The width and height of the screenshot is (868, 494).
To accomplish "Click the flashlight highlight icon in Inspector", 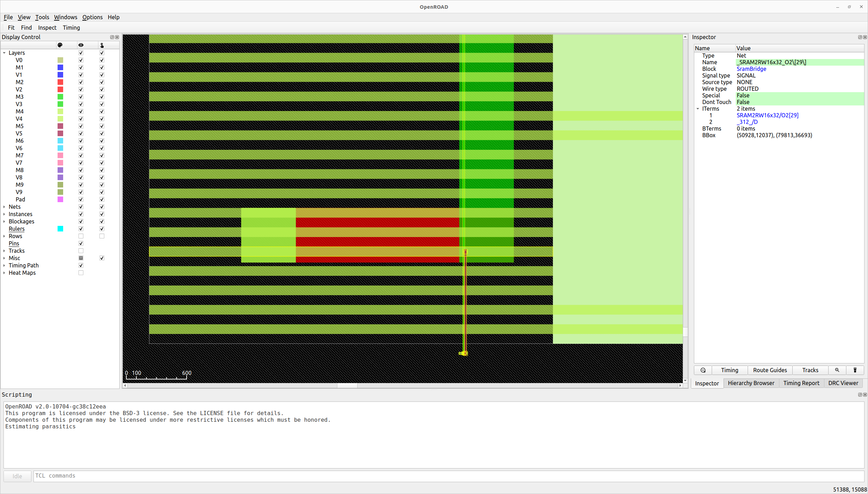I will 855,370.
